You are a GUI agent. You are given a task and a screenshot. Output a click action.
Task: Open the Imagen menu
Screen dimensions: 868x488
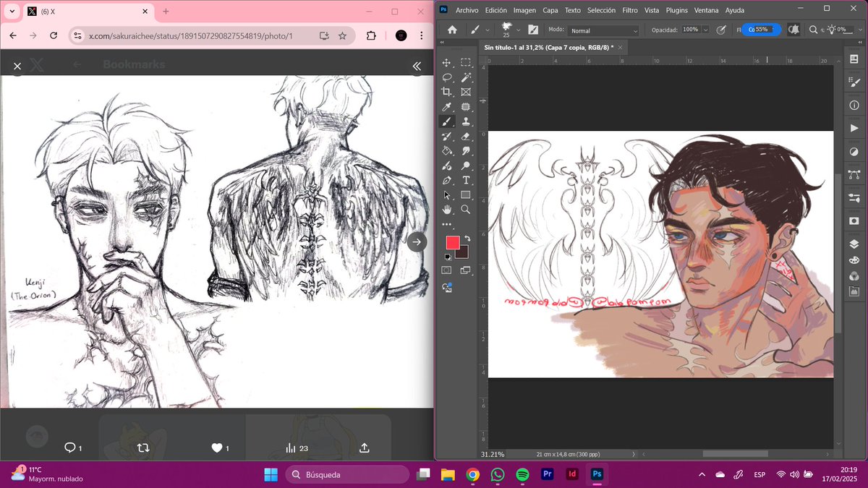coord(524,10)
